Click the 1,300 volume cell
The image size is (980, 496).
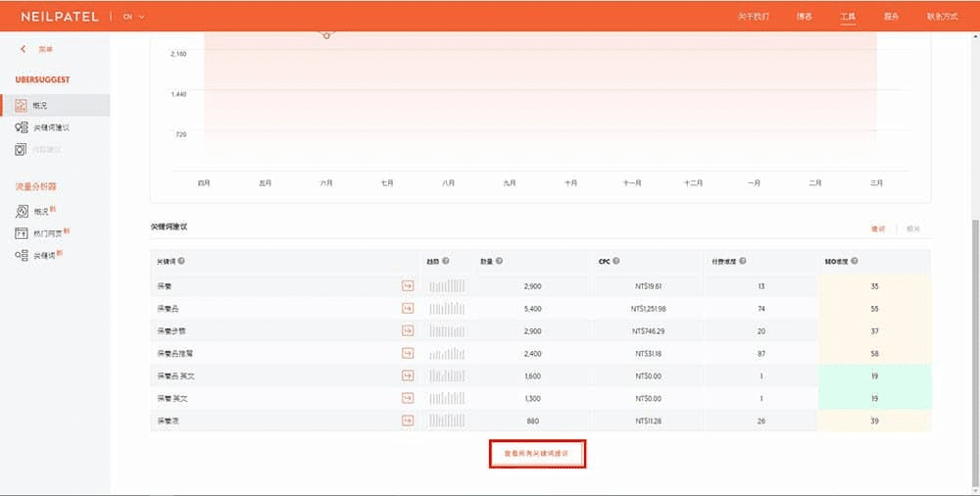click(532, 398)
